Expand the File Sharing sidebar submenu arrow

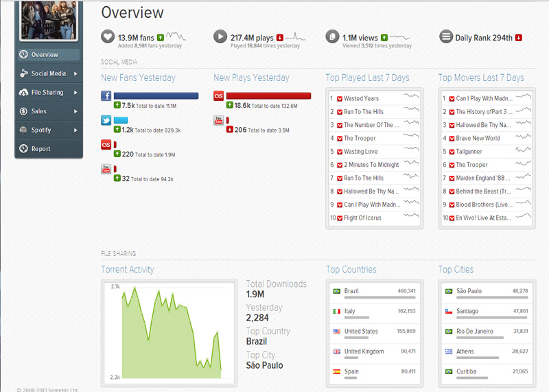(75, 93)
